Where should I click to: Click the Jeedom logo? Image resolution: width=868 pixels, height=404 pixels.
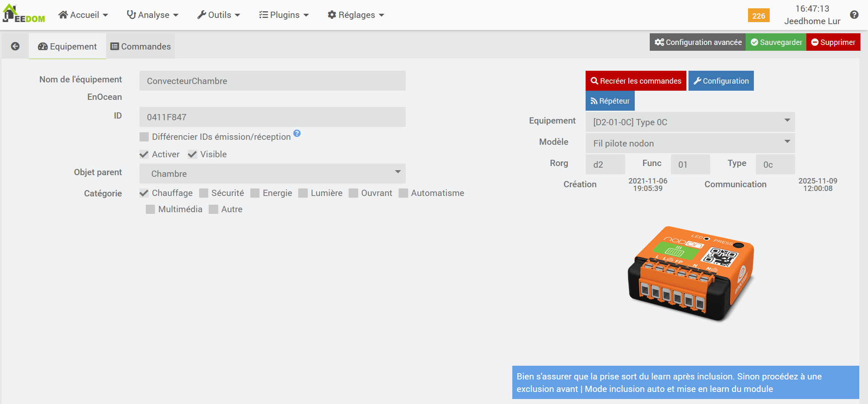pos(24,14)
